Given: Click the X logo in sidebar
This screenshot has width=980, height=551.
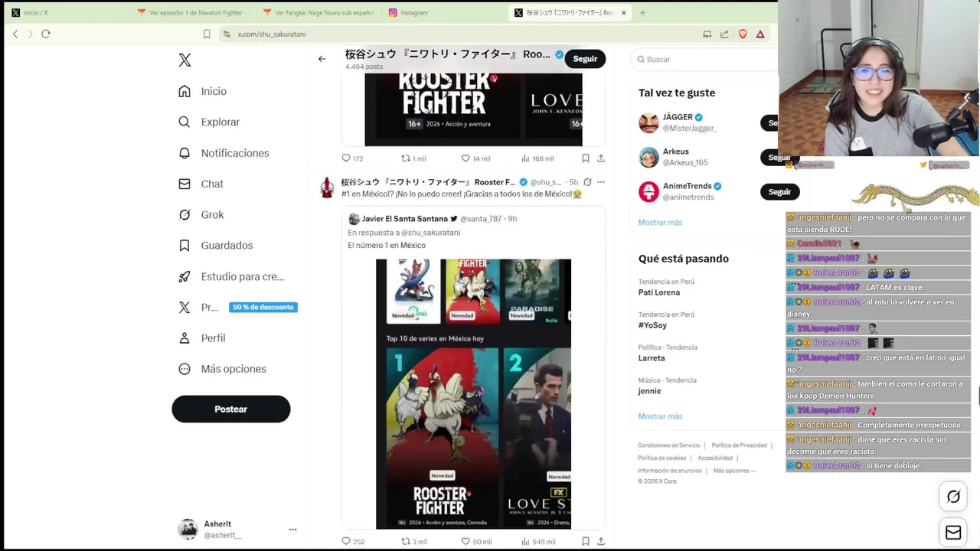Looking at the screenshot, I should [x=185, y=60].
